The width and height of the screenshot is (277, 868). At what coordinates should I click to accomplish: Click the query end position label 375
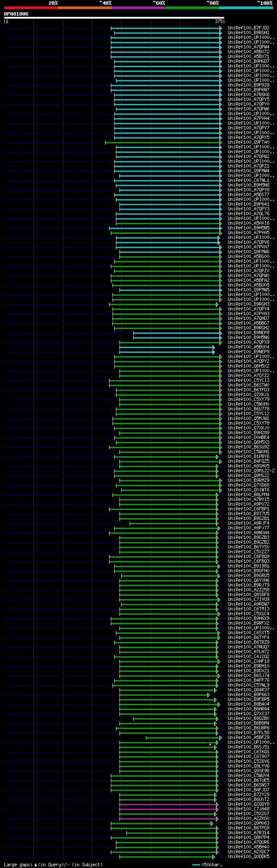[219, 21]
